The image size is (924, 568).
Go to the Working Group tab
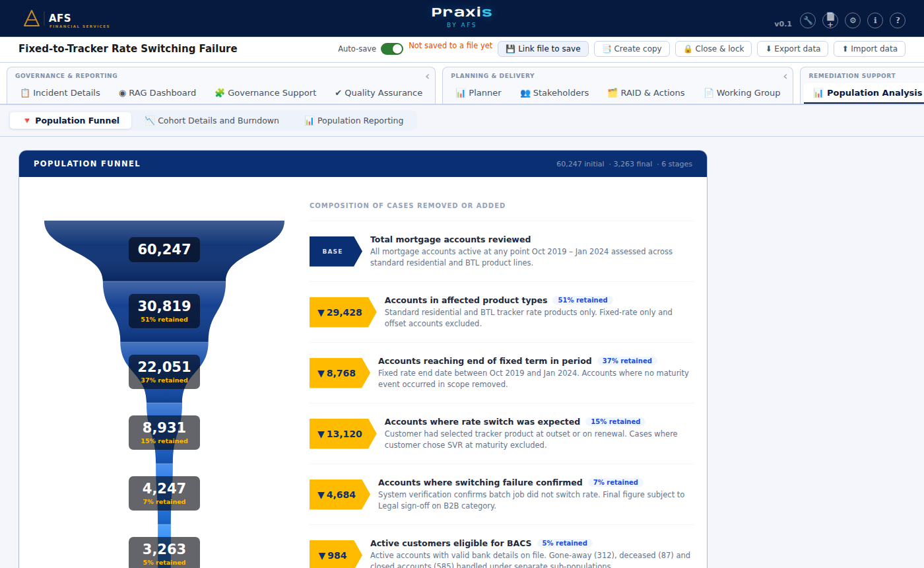pos(742,93)
